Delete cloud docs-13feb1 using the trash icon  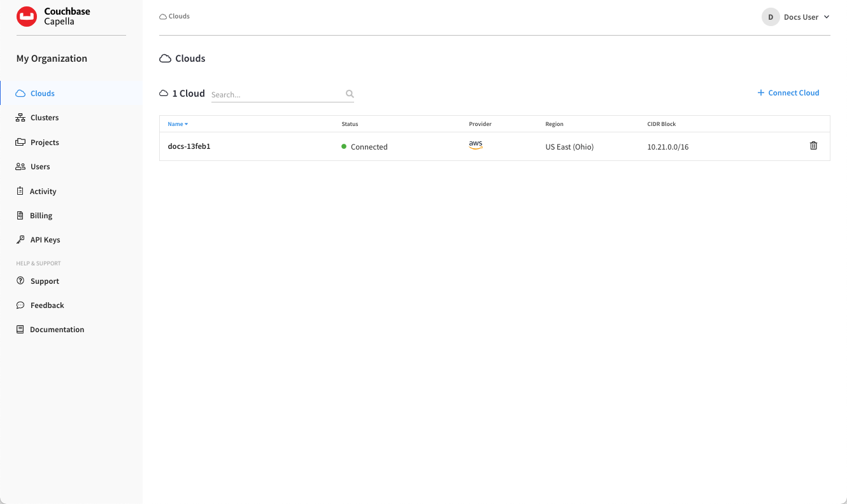[813, 145]
